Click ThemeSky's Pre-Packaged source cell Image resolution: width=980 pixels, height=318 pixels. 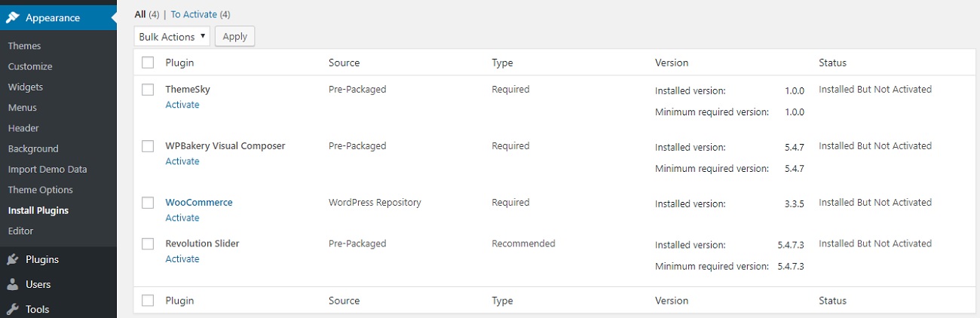[357, 89]
